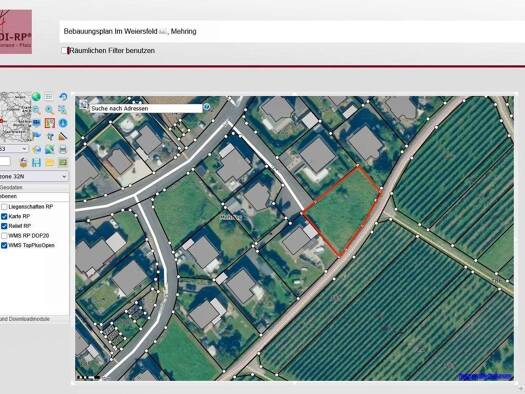This screenshot has height=394, width=525.
Task: Click the overview mini map thumbnail
Action: click(15, 116)
